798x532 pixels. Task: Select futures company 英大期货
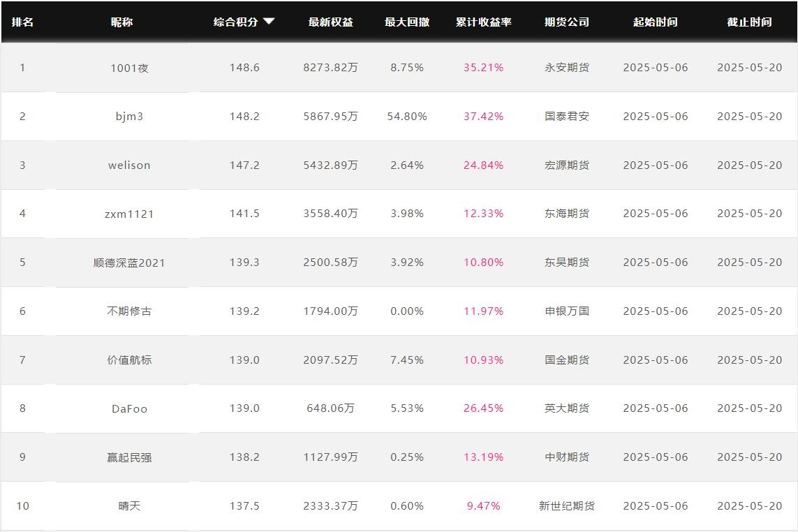pos(567,408)
